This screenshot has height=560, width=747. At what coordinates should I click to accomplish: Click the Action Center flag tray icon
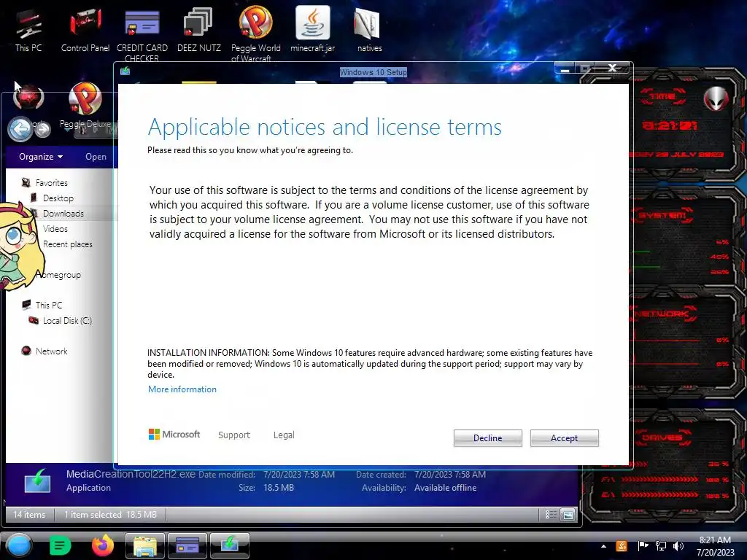coord(643,546)
